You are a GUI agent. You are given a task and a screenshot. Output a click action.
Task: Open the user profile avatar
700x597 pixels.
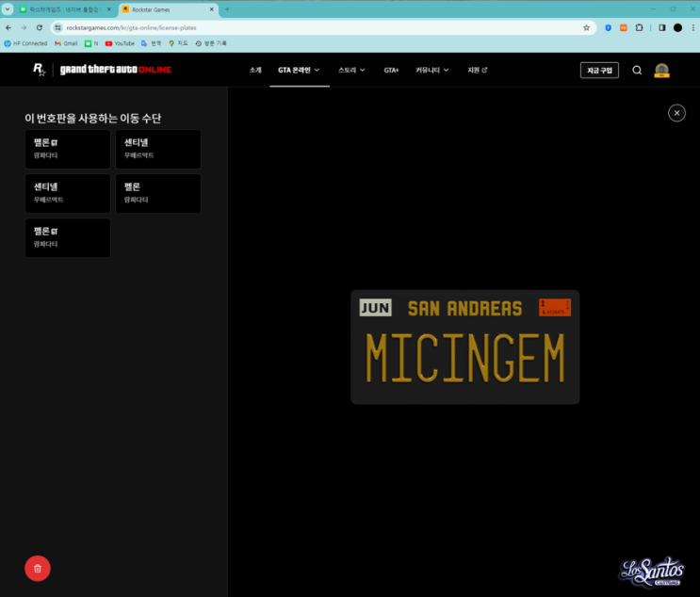(x=661, y=70)
